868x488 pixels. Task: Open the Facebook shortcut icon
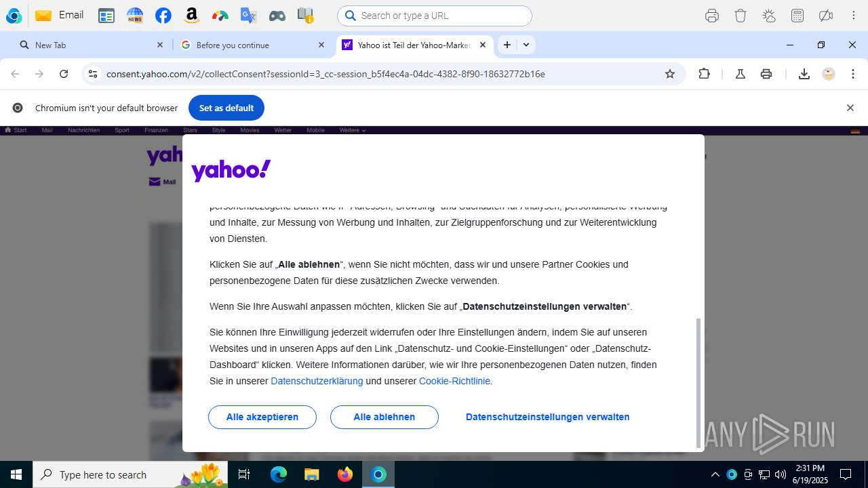coord(163,16)
